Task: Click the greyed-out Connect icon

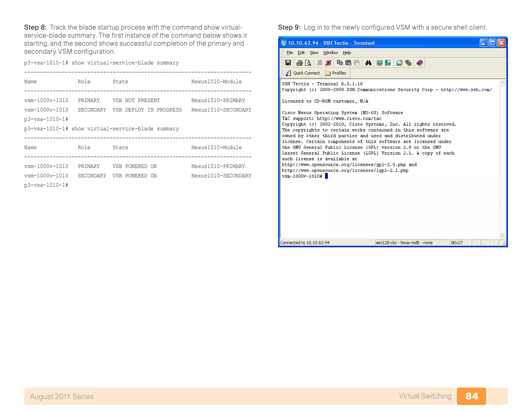Action: 320,63
